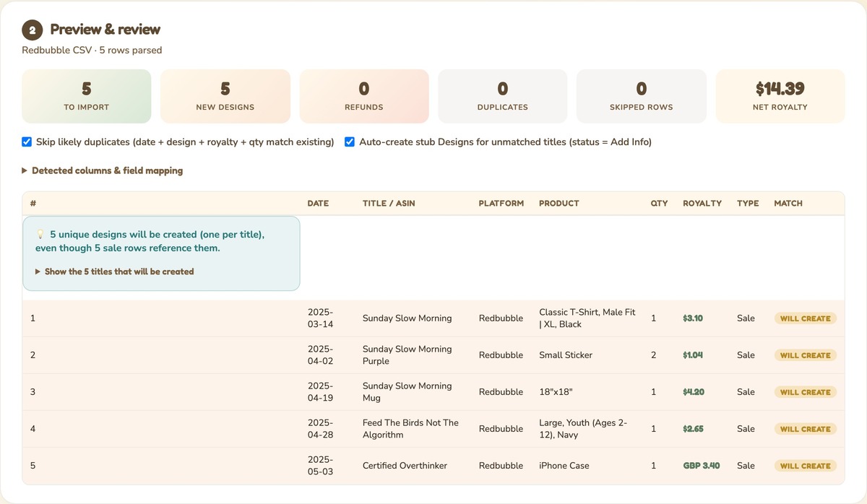Click the Net Royalty $14.39 card
This screenshot has width=867, height=504.
click(x=780, y=96)
